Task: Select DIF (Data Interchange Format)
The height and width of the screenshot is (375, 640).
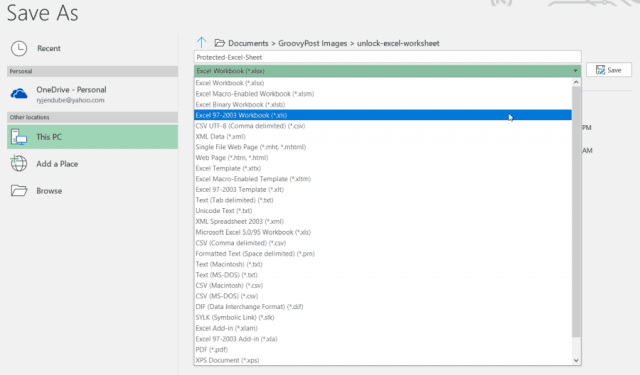Action: [383, 306]
